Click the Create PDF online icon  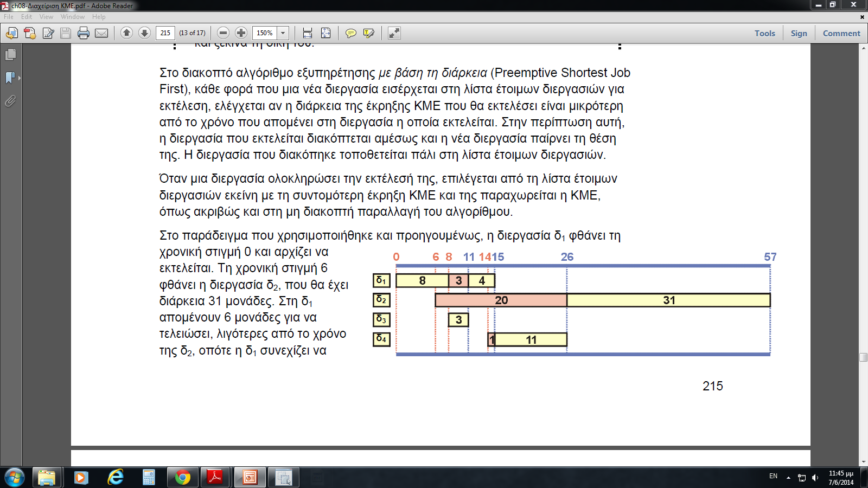[30, 33]
